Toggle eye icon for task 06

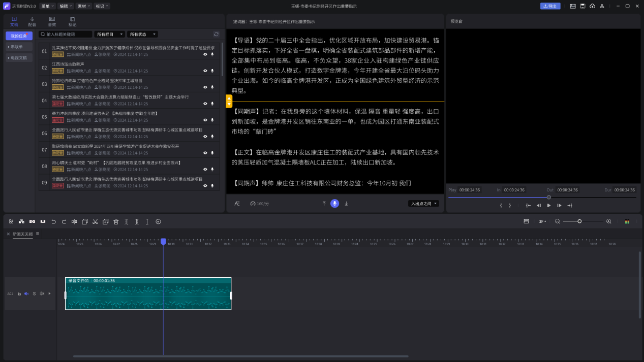(x=205, y=137)
